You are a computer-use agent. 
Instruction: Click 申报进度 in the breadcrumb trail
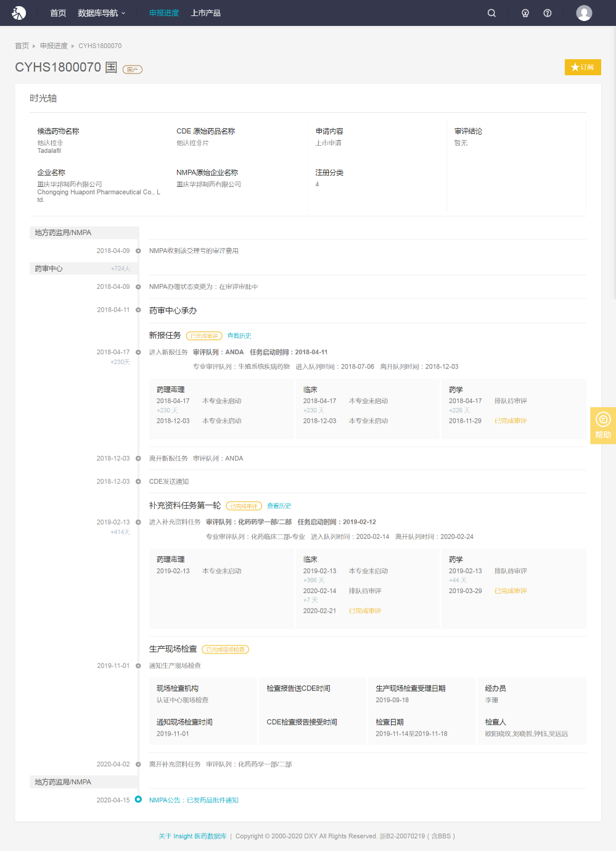click(x=54, y=46)
